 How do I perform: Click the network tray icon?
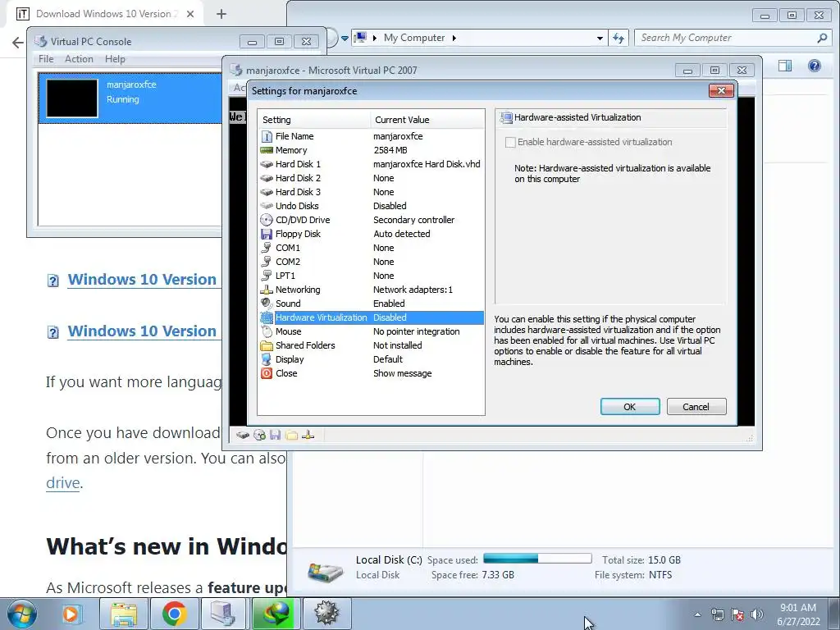pos(717,614)
